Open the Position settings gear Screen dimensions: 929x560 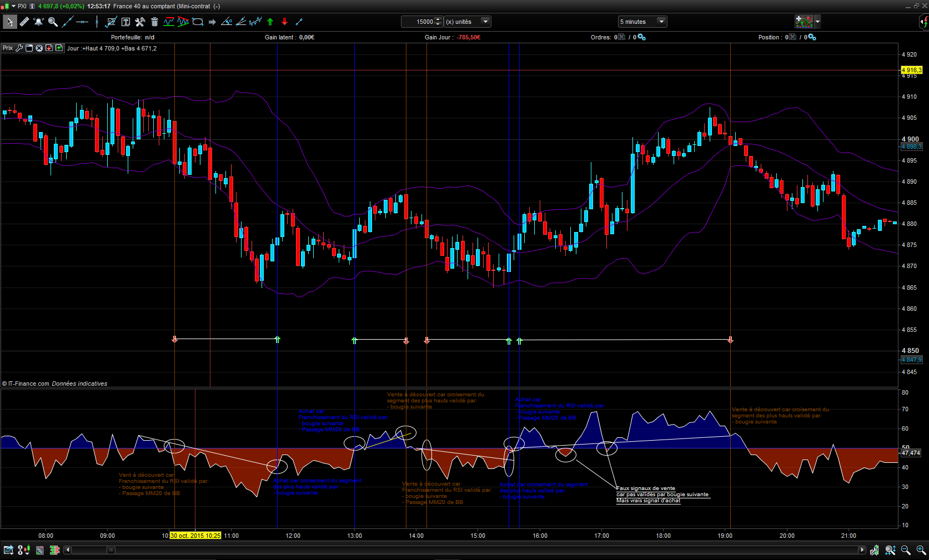tap(812, 37)
